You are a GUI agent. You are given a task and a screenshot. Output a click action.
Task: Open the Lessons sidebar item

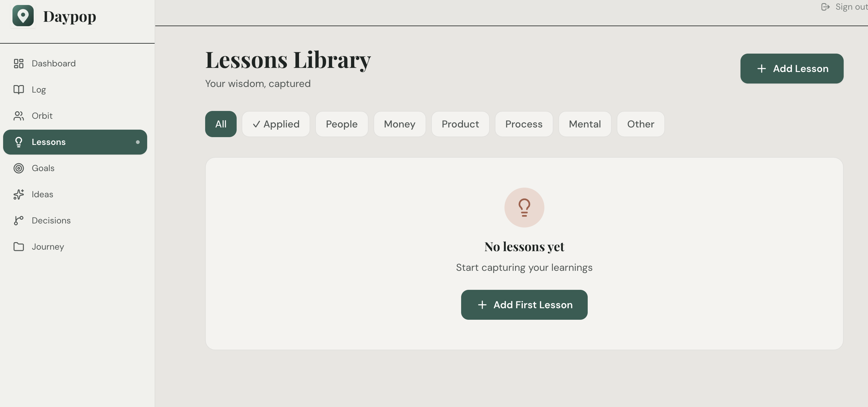tap(75, 142)
